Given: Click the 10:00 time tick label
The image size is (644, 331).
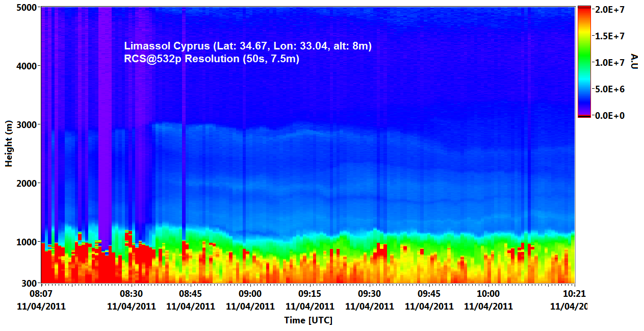Looking at the screenshot, I should tap(488, 294).
